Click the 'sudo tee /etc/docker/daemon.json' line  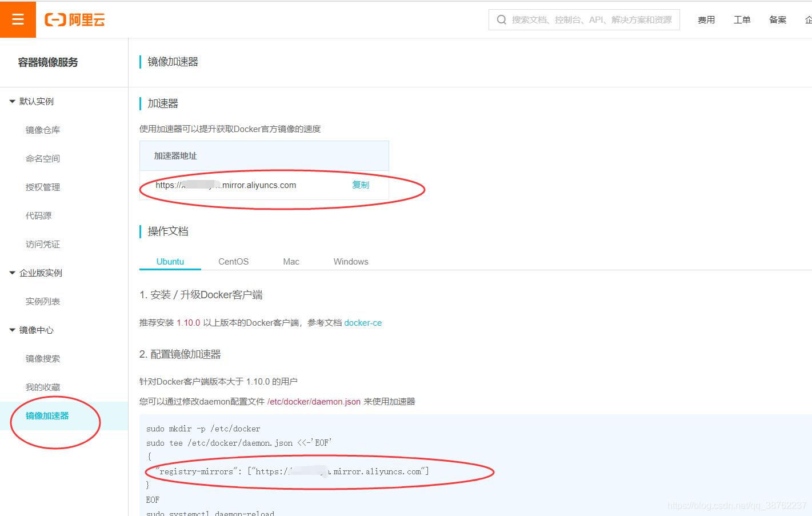pos(239,443)
